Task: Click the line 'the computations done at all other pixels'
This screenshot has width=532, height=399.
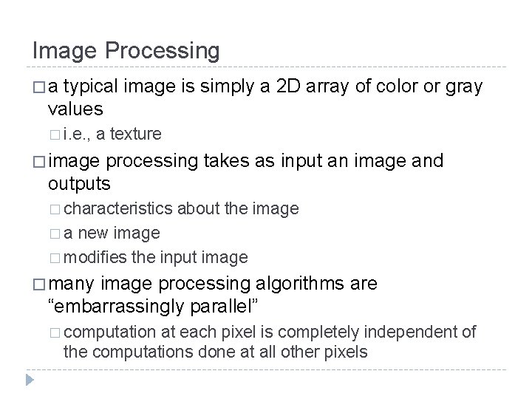Action: pyautogui.click(x=215, y=352)
